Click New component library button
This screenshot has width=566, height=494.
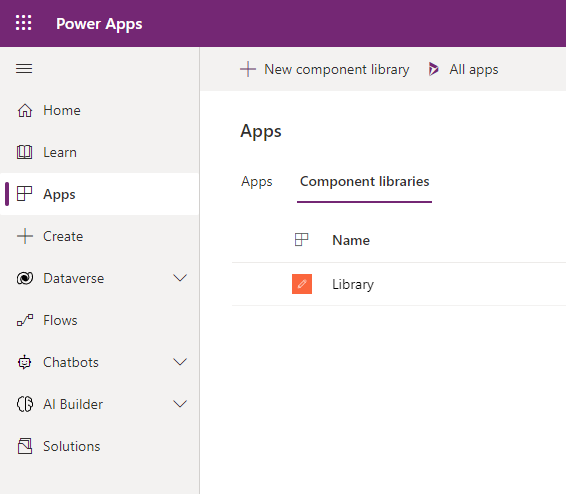click(325, 69)
